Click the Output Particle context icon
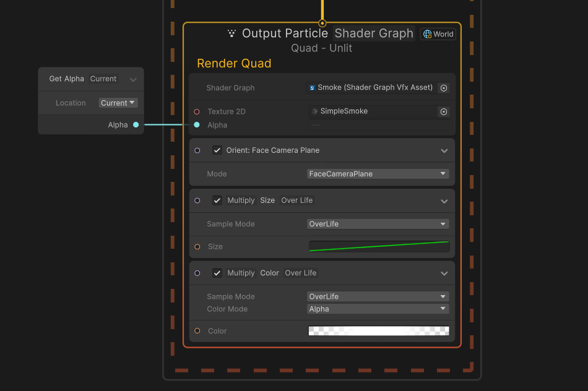The height and width of the screenshot is (391, 588). pyautogui.click(x=232, y=33)
